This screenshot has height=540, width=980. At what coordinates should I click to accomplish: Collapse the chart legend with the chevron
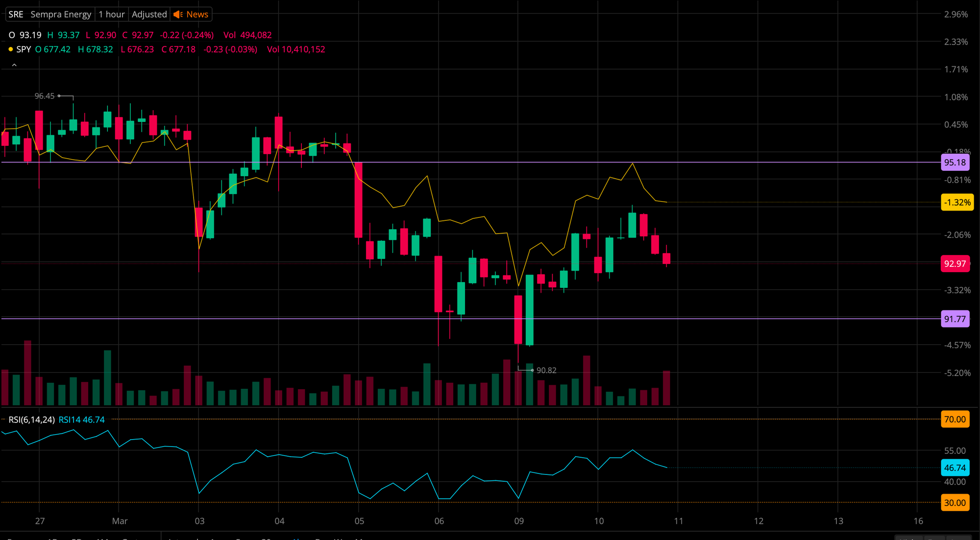click(14, 65)
